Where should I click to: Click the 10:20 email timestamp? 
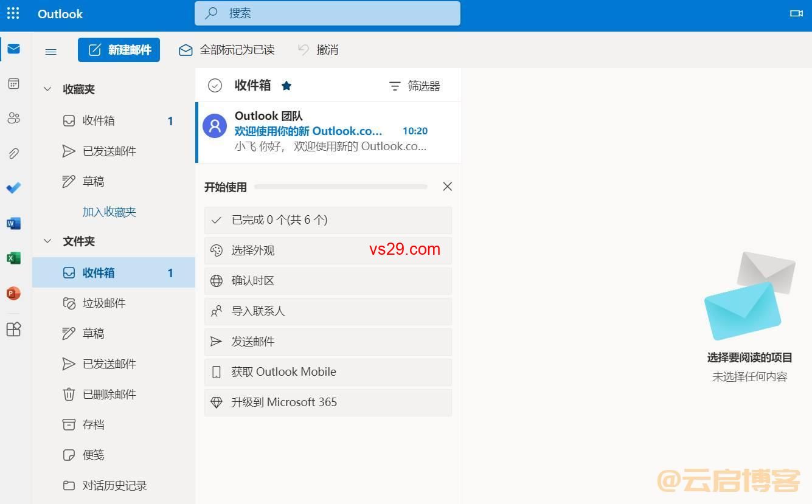(415, 131)
